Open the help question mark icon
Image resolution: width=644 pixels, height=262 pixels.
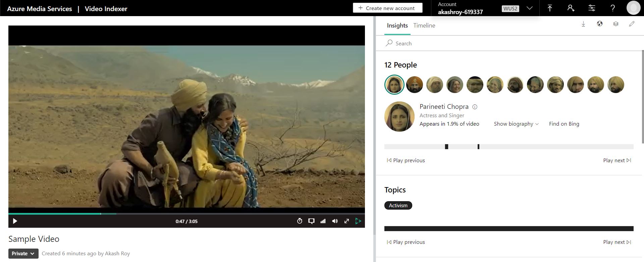click(612, 8)
